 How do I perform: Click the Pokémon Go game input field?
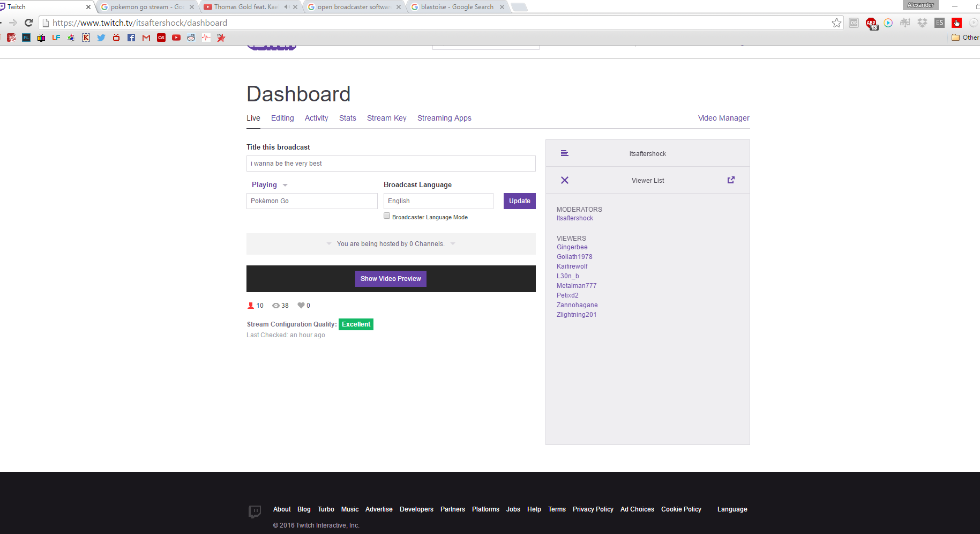(312, 201)
